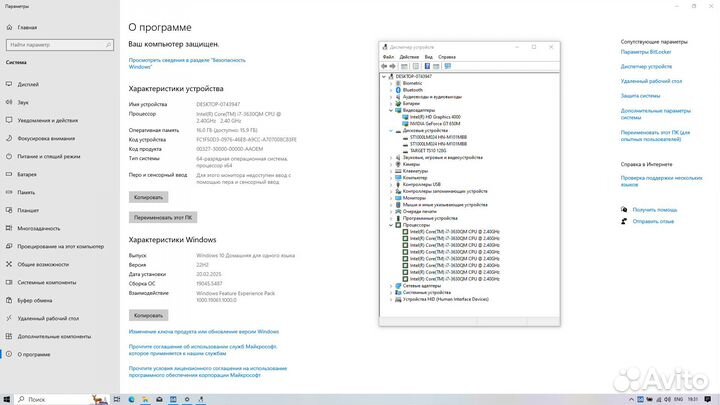Screen dimensions: 720x405
Task: Select О программе in sidebar
Action: pos(34,354)
